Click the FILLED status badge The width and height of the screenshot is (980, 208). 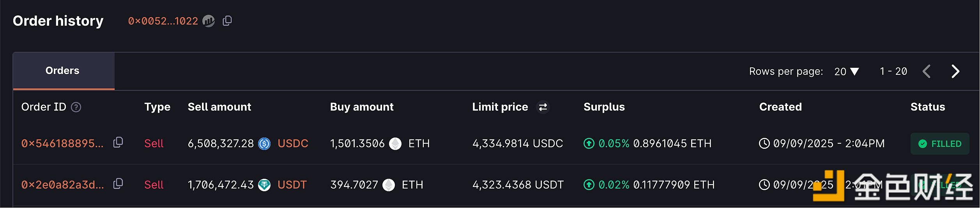[x=939, y=144]
